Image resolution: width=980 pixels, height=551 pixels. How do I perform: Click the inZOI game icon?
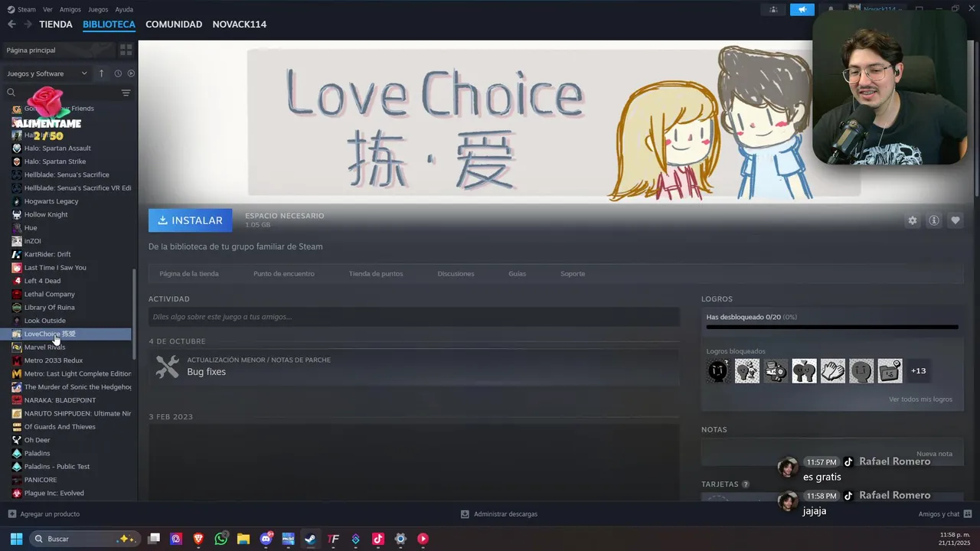point(17,241)
